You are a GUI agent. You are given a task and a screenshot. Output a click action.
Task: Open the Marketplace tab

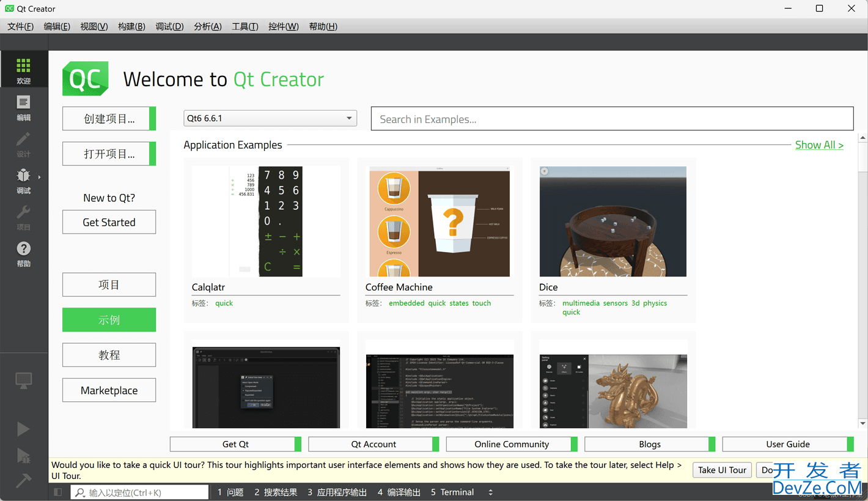point(109,390)
